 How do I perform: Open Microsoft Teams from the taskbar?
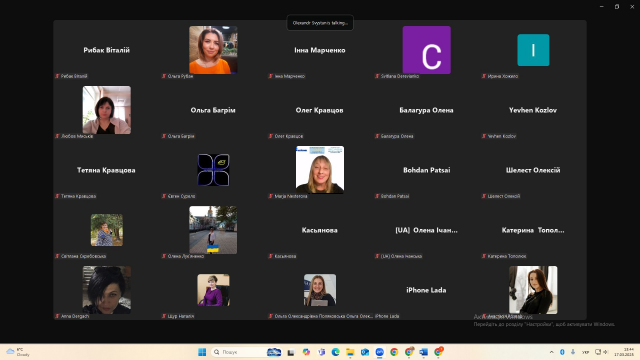(x=321, y=352)
